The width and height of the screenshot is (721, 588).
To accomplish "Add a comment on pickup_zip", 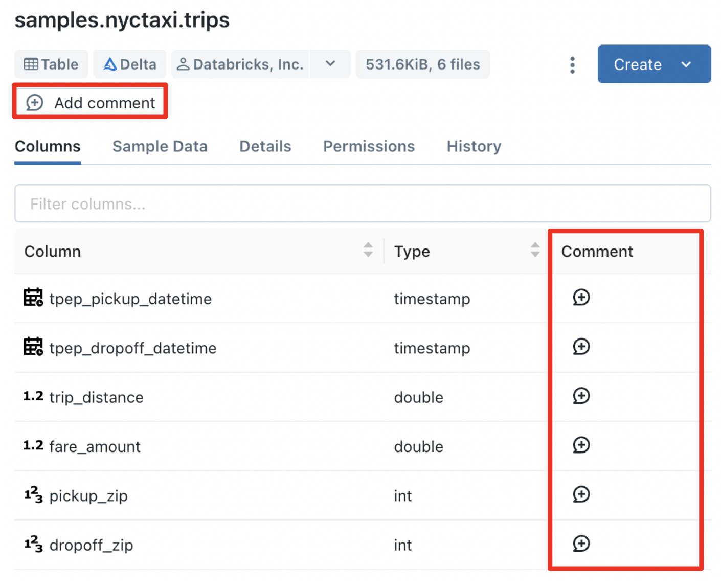I will click(581, 494).
